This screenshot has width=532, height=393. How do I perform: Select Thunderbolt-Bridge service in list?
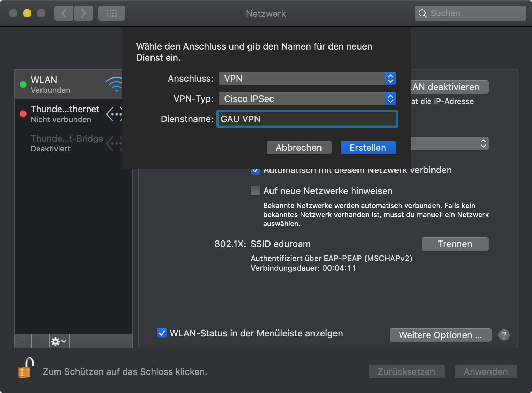(x=68, y=143)
